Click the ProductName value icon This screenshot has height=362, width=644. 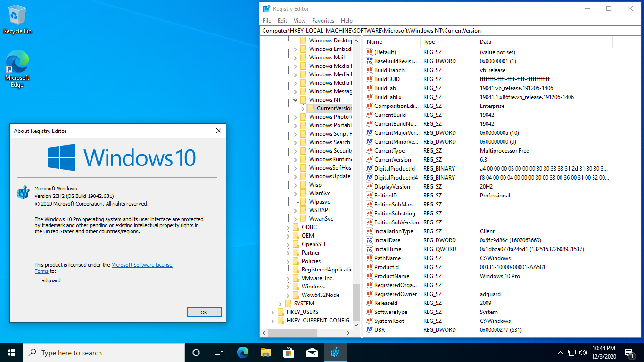pos(370,276)
